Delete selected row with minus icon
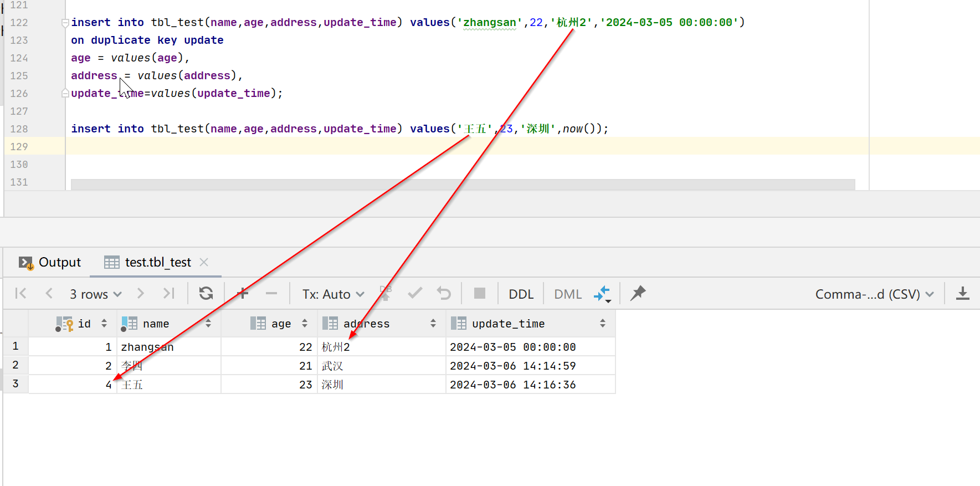 tap(271, 293)
